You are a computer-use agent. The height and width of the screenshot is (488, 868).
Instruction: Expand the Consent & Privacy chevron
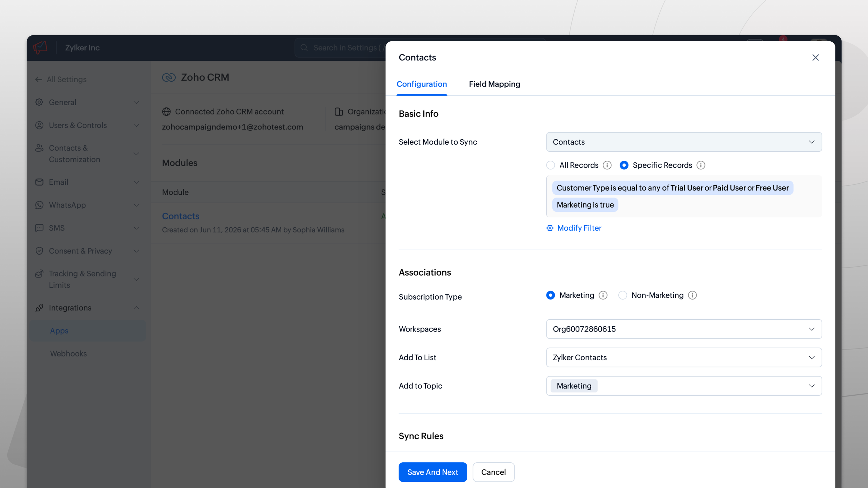(136, 251)
